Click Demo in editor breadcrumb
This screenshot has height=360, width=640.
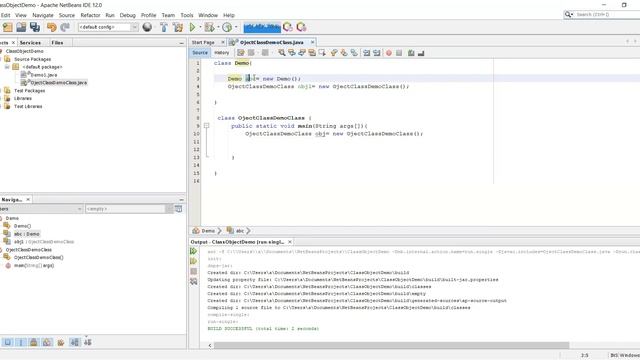[x=208, y=231]
